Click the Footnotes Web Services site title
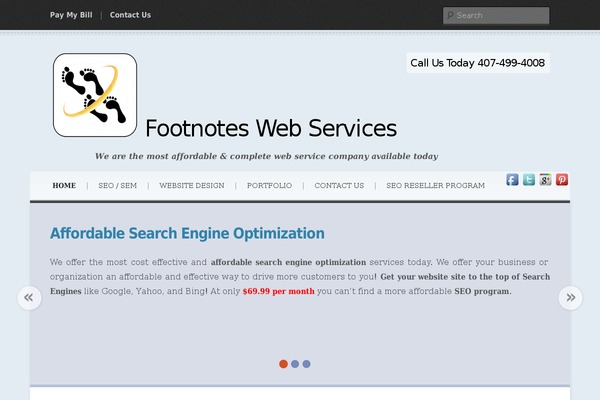The image size is (600, 400). click(x=271, y=128)
